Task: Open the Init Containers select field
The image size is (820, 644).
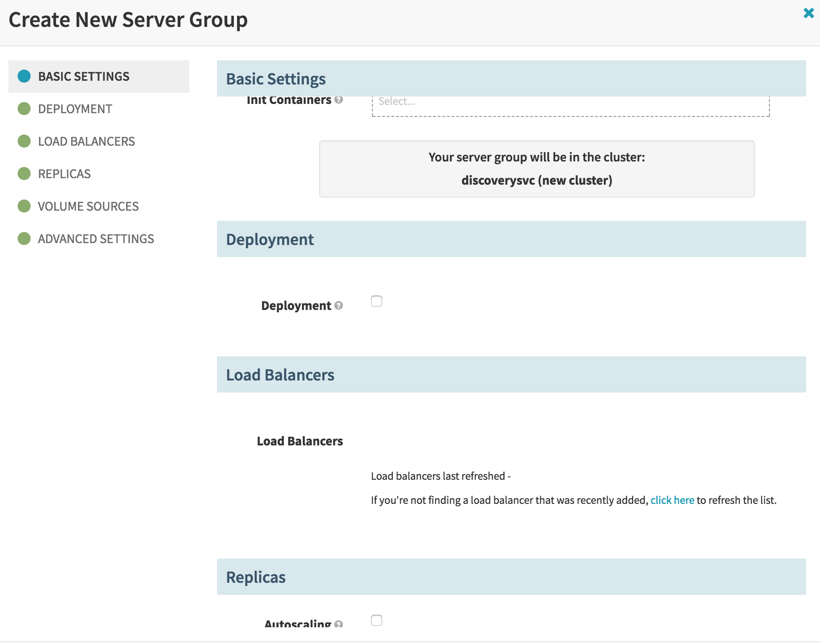Action: (x=570, y=106)
